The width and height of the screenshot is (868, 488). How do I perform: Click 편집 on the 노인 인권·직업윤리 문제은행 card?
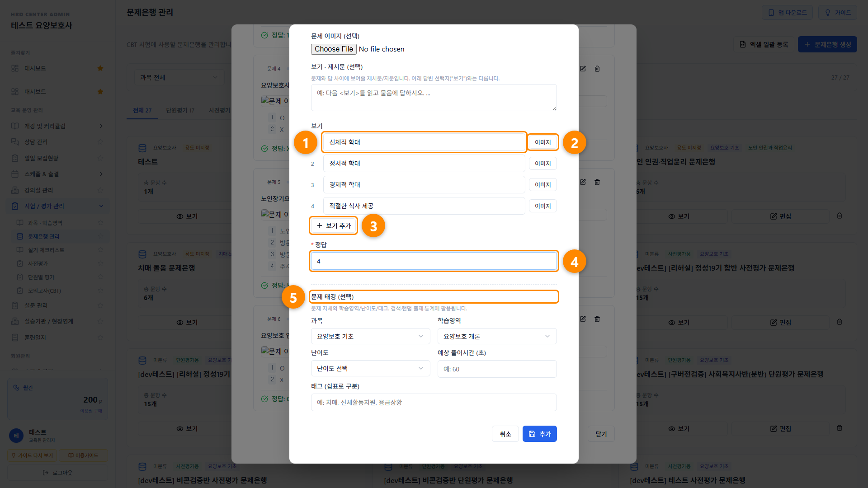coord(781,216)
